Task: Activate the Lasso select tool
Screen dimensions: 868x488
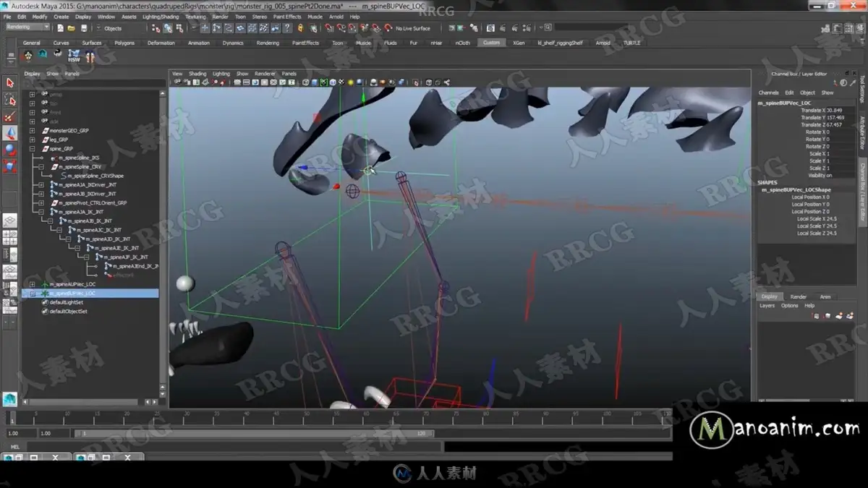Action: tap(10, 100)
